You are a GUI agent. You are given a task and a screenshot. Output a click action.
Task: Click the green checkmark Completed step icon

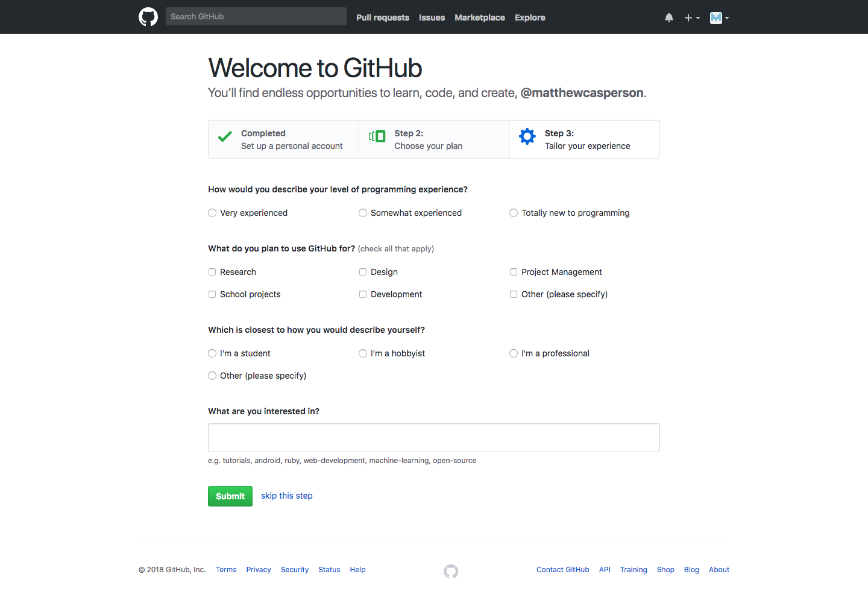pyautogui.click(x=225, y=137)
